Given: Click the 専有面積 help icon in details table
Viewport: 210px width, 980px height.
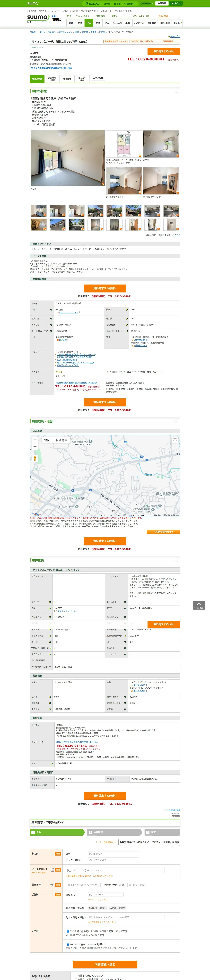Looking at the screenshot, I should point(51,325).
